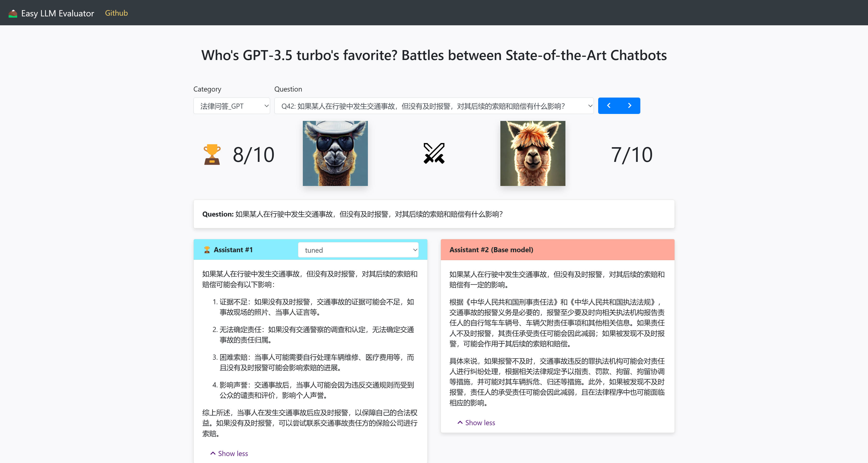Click the gold trophy icon beside 8/10
Image resolution: width=868 pixels, height=463 pixels.
(212, 154)
